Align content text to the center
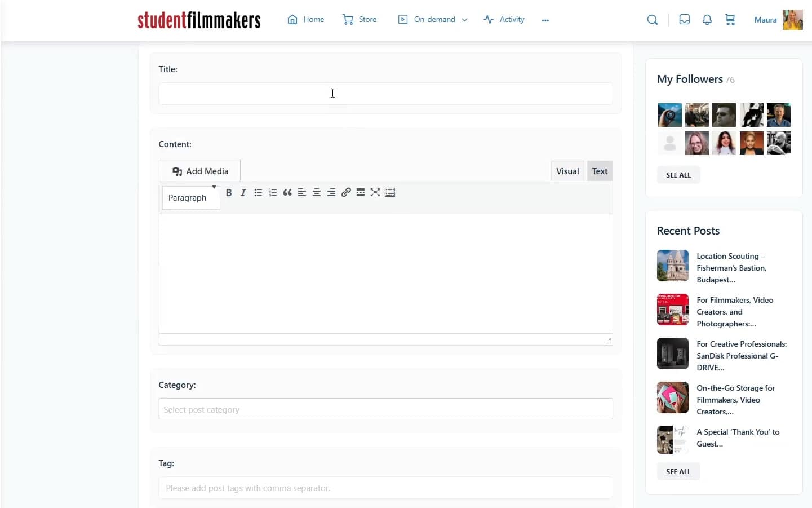 click(x=317, y=192)
